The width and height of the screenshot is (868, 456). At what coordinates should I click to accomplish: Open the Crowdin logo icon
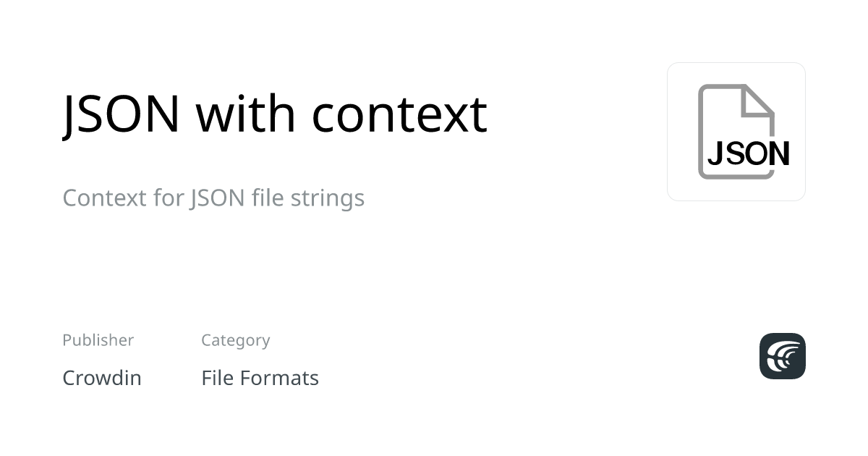pos(783,356)
